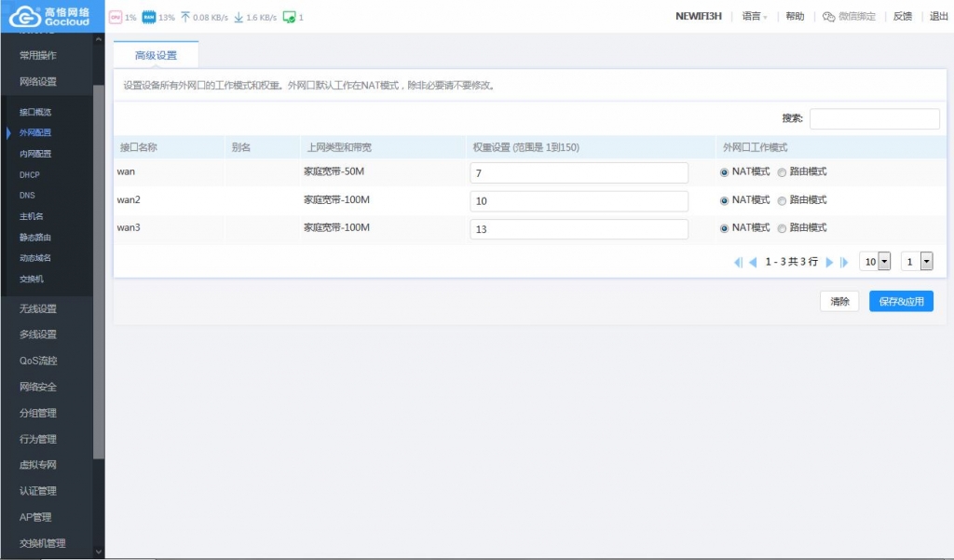Expand the 语言 language dropdown

tap(755, 17)
